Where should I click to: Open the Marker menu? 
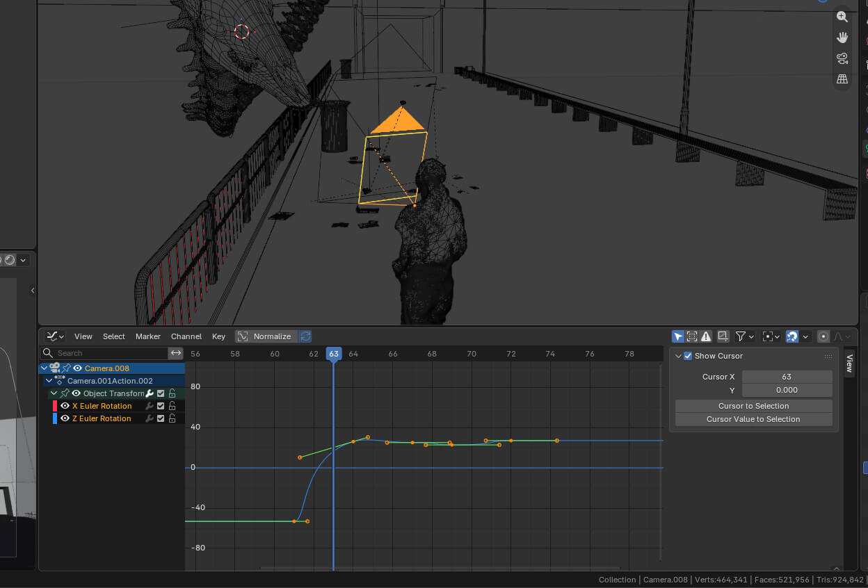click(x=148, y=336)
